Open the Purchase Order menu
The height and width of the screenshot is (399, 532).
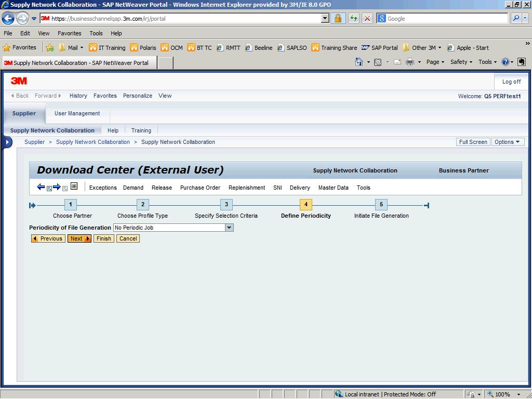point(200,188)
